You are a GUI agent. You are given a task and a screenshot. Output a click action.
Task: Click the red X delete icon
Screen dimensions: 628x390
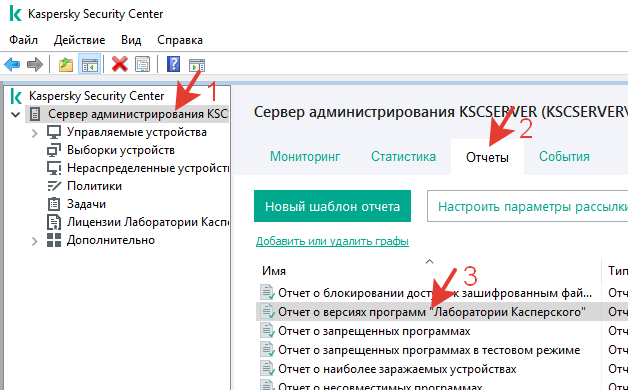pyautogui.click(x=119, y=64)
